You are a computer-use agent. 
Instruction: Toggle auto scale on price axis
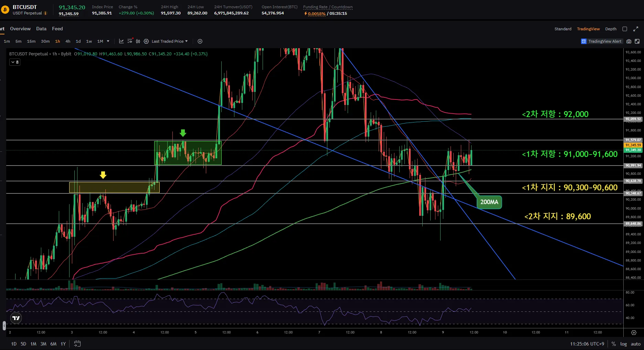[x=635, y=344]
